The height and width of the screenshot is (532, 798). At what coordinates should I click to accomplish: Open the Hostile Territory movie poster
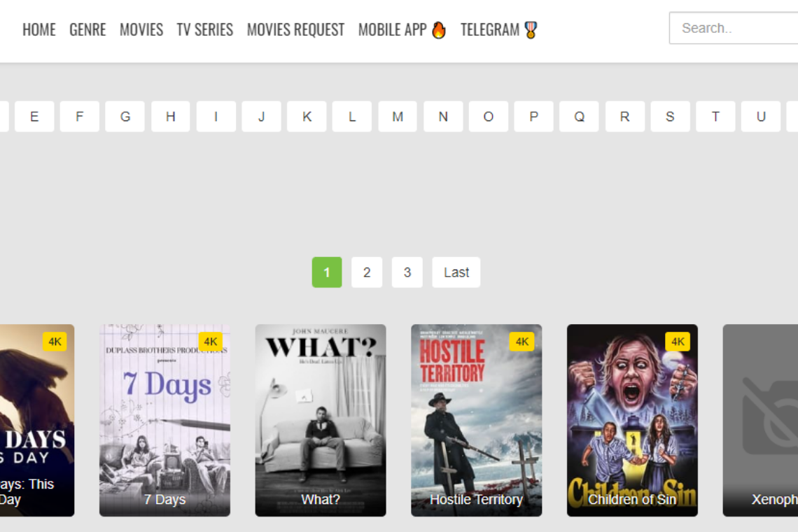(477, 421)
